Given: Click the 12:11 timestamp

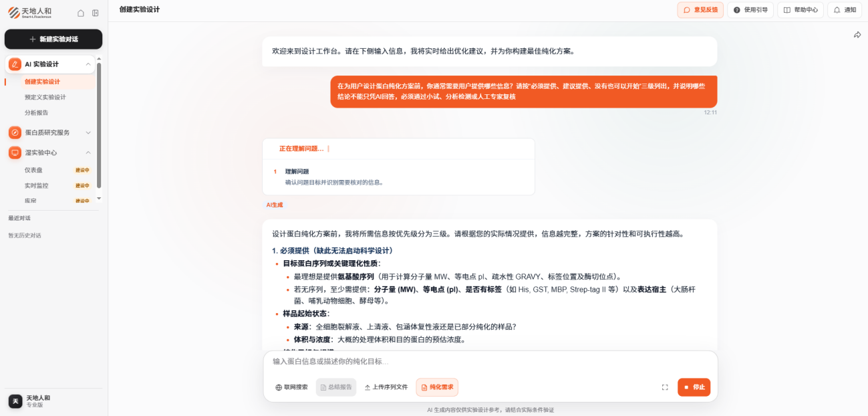Looking at the screenshot, I should point(710,112).
